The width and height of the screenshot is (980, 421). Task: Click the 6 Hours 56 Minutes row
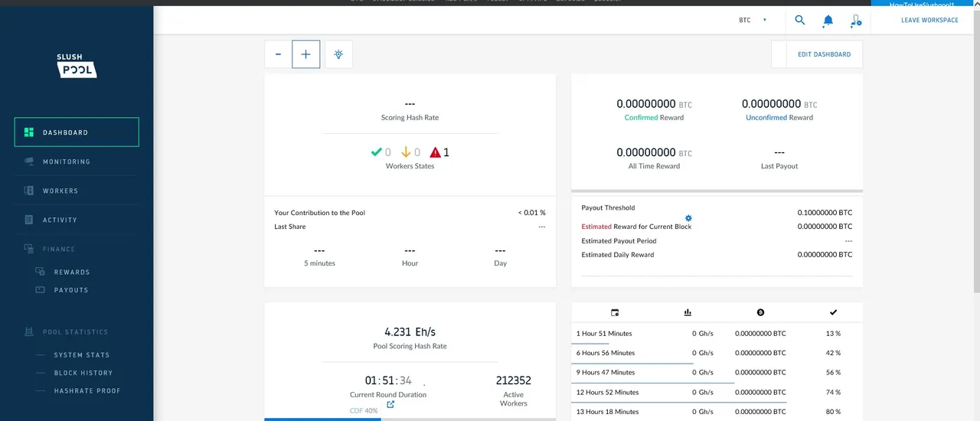717,353
